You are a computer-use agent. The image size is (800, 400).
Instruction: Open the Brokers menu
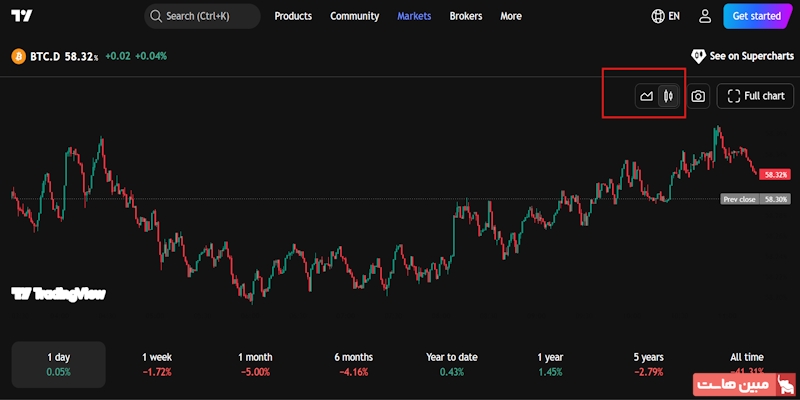(x=466, y=16)
